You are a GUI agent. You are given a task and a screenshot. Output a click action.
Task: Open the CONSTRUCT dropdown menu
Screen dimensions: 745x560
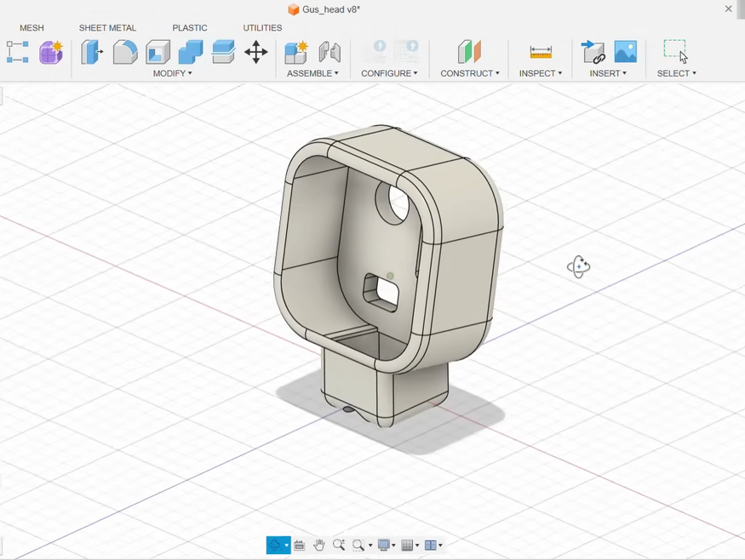(470, 73)
